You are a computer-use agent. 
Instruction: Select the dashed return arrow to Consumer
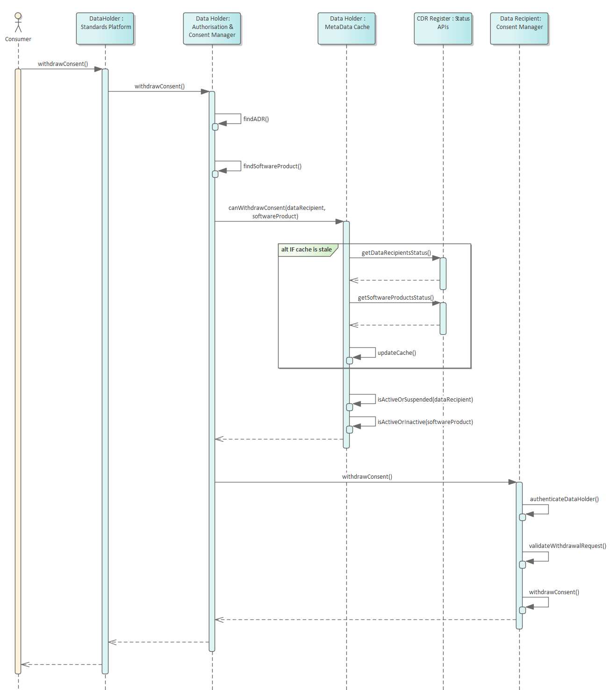click(x=61, y=663)
